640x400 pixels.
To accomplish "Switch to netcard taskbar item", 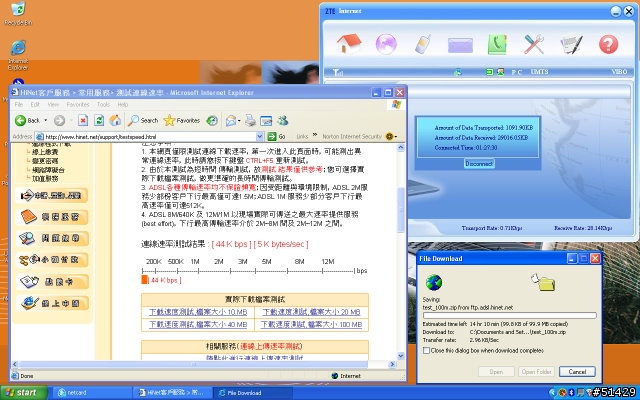I will click(x=91, y=393).
